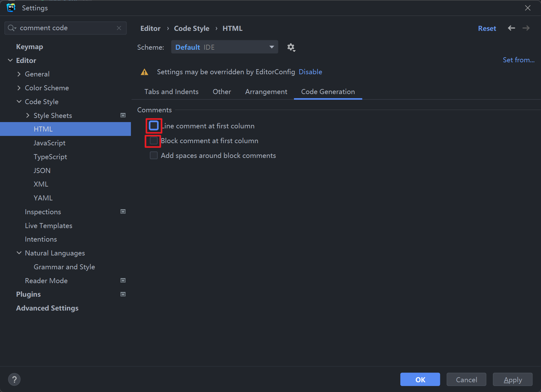
Task: Click the Disable EditorConfig link
Action: pyautogui.click(x=310, y=72)
